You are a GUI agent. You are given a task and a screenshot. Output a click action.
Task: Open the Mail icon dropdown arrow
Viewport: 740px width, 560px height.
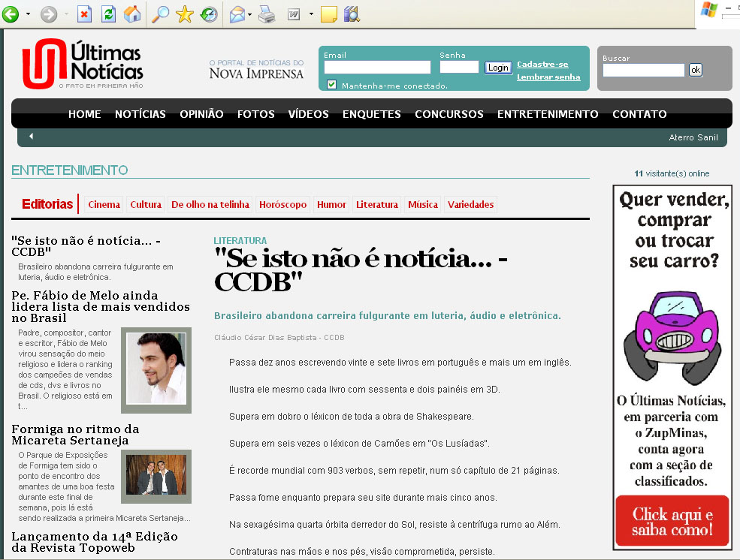[249, 14]
